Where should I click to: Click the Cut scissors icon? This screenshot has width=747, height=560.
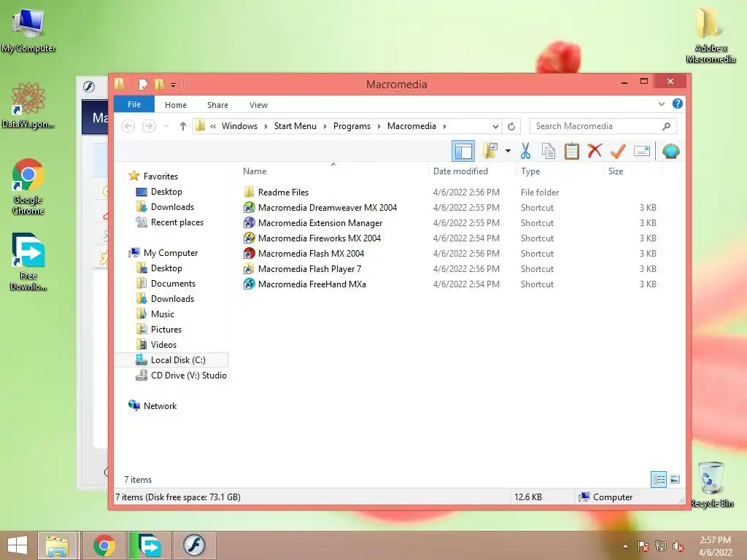tap(525, 152)
